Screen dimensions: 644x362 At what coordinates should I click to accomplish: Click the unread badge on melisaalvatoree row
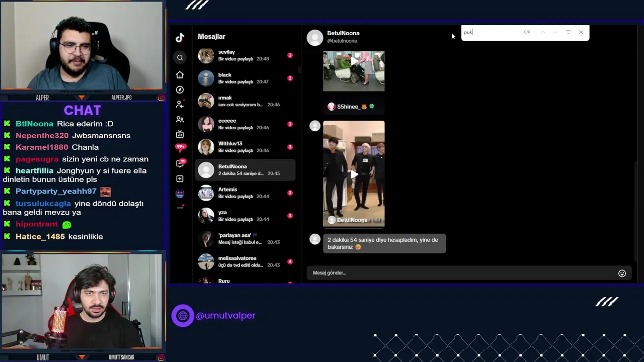point(290,261)
